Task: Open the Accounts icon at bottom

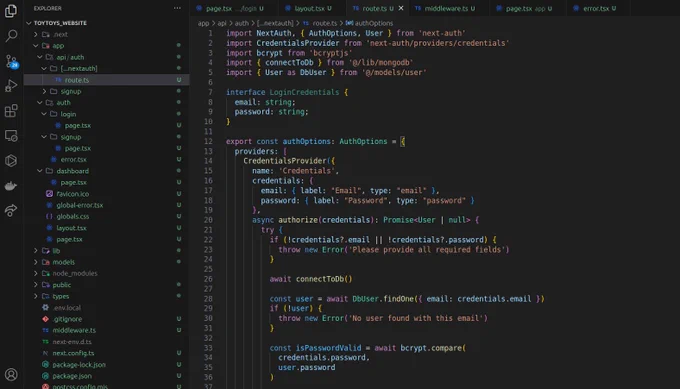Action: pos(11,374)
